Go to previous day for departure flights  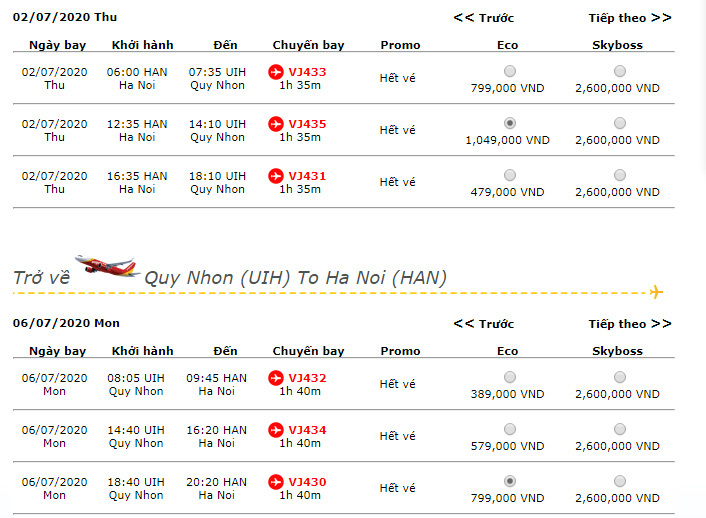click(483, 17)
